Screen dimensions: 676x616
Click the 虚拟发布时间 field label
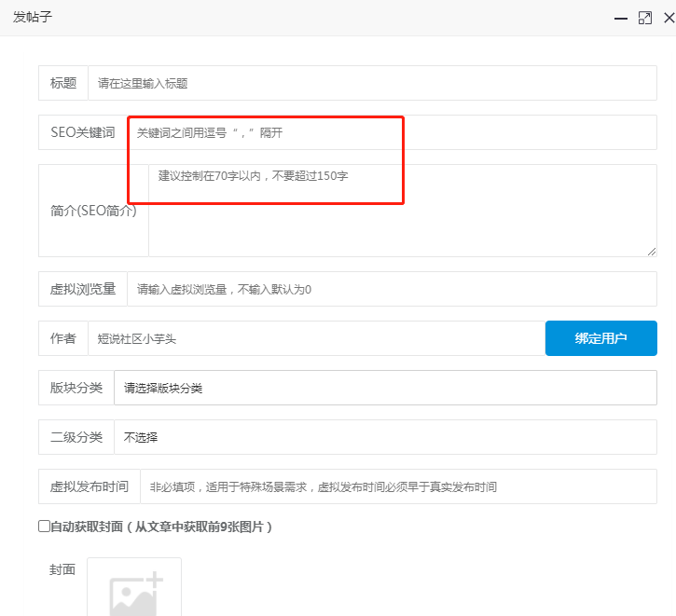tap(90, 486)
